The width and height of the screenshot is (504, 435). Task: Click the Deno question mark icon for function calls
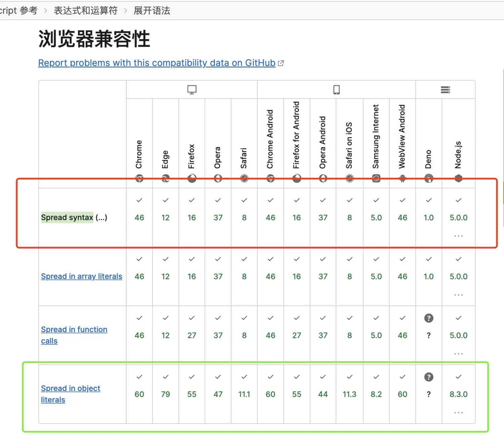click(428, 318)
